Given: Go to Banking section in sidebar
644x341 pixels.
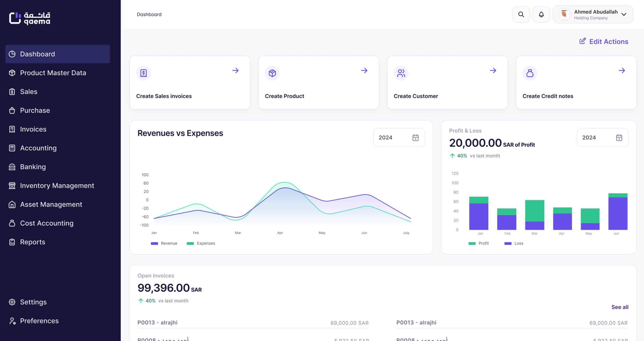Looking at the screenshot, I should [x=33, y=167].
